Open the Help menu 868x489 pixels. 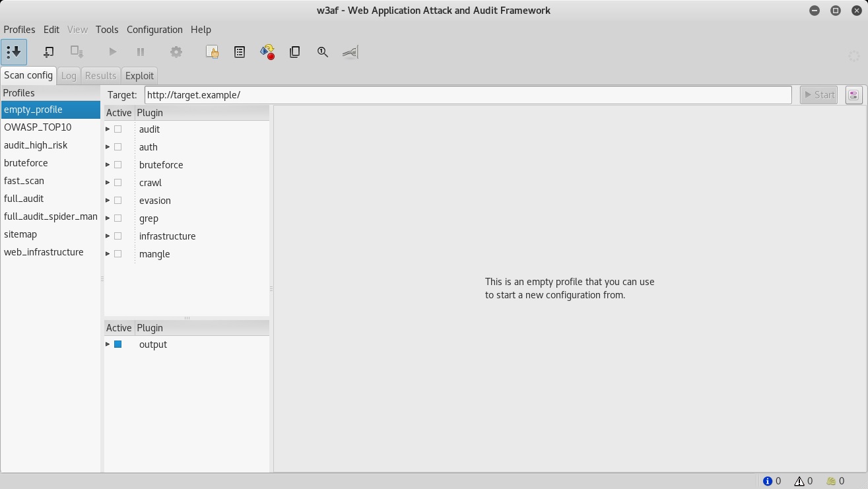coord(201,30)
